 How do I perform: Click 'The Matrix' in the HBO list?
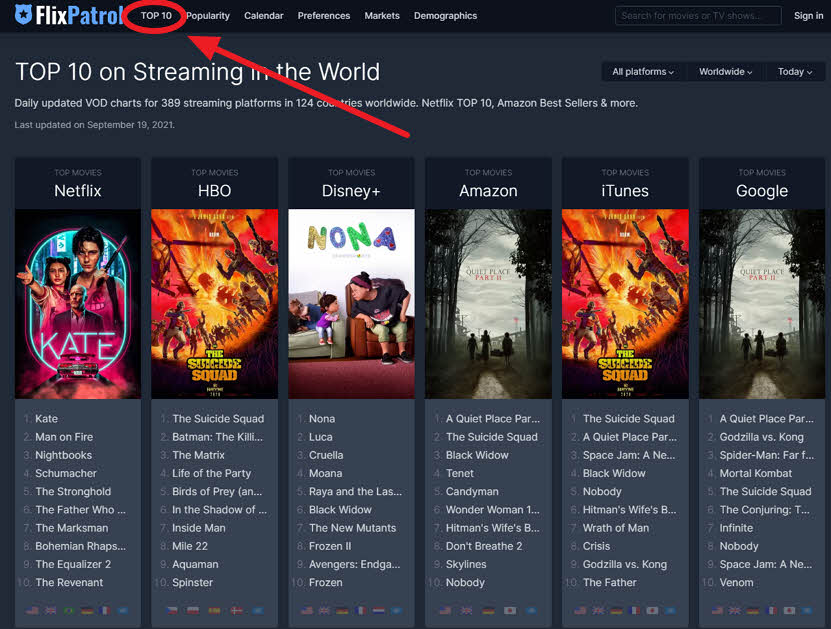click(198, 455)
